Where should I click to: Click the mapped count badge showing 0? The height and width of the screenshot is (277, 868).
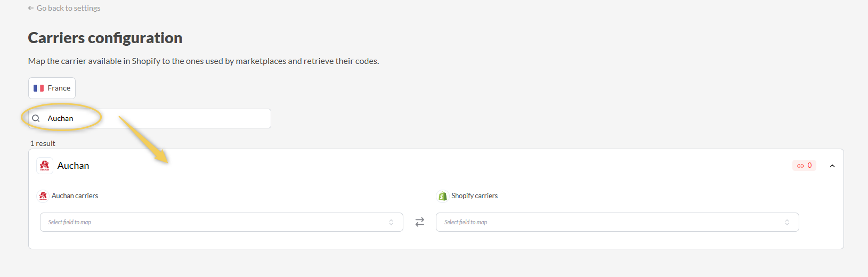click(805, 166)
